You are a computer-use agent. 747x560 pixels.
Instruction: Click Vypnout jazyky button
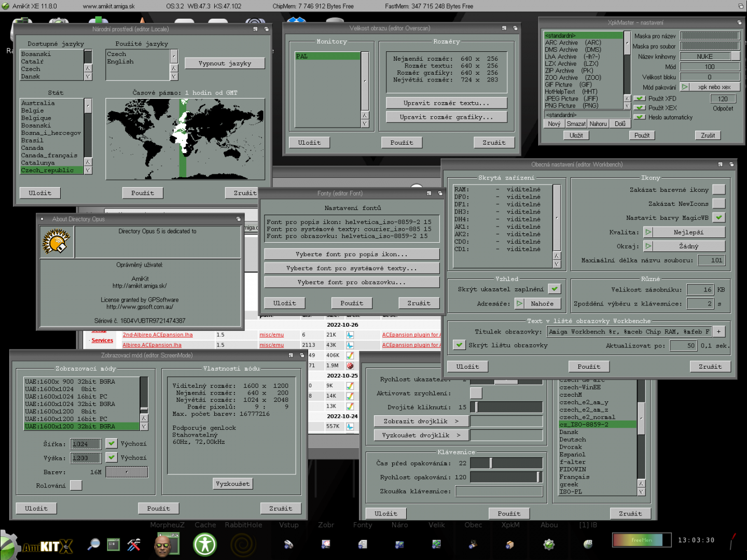tap(225, 63)
